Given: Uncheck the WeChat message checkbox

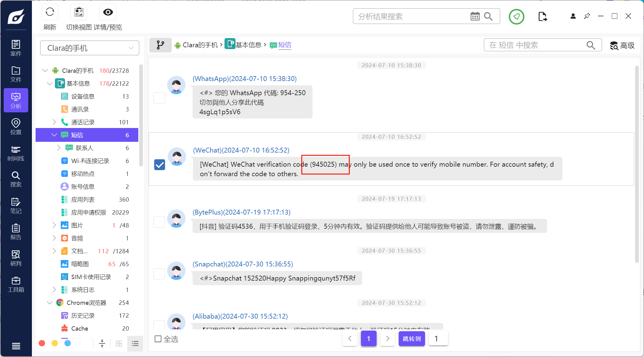Looking at the screenshot, I should pos(159,165).
